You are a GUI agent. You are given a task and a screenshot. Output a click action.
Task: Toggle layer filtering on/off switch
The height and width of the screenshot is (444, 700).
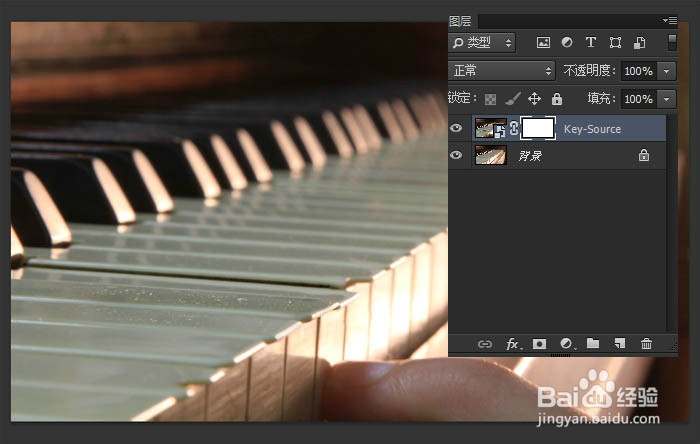(672, 42)
